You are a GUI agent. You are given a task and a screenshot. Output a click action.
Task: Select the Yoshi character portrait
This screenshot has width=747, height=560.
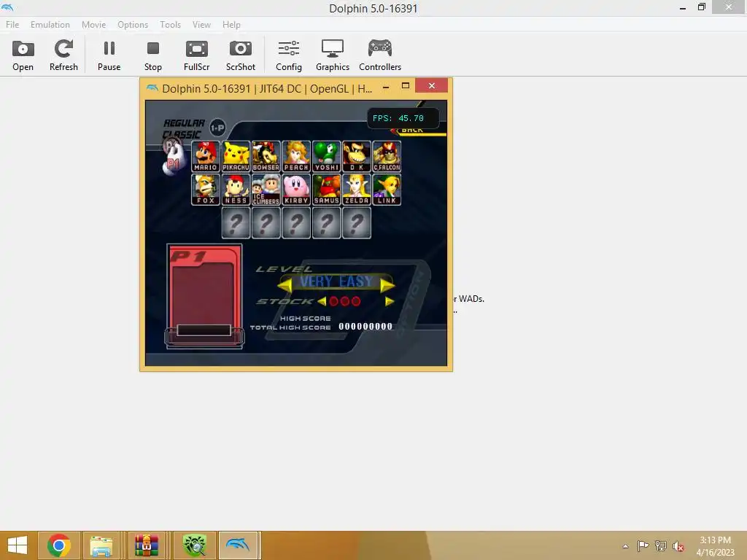point(326,156)
